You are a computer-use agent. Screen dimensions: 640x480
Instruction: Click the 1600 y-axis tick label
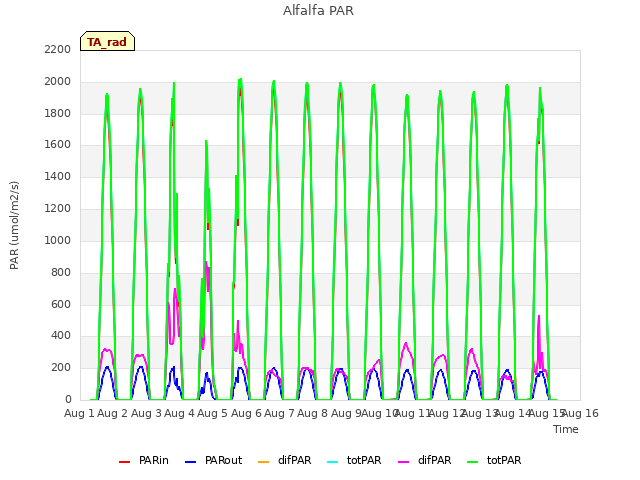pos(58,144)
